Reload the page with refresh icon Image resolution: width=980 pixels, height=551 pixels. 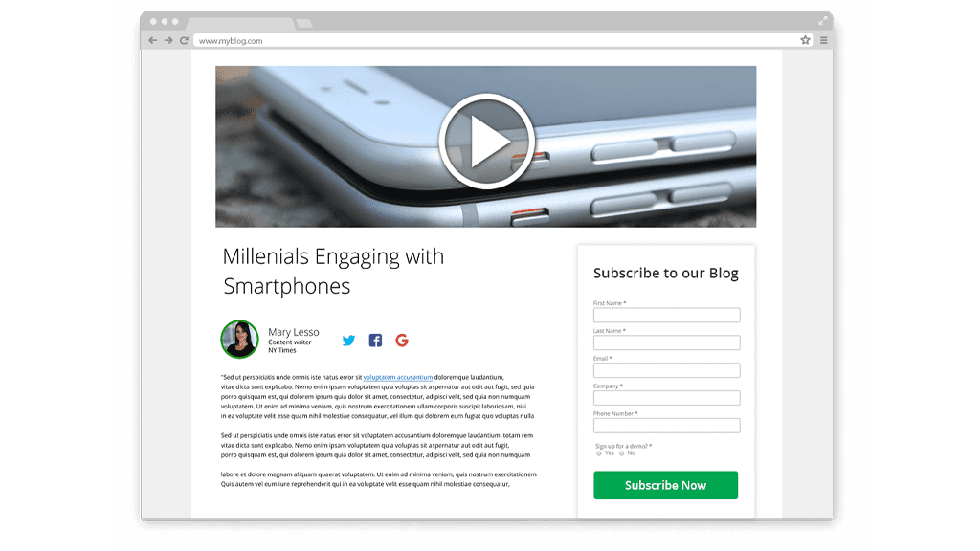(x=184, y=40)
